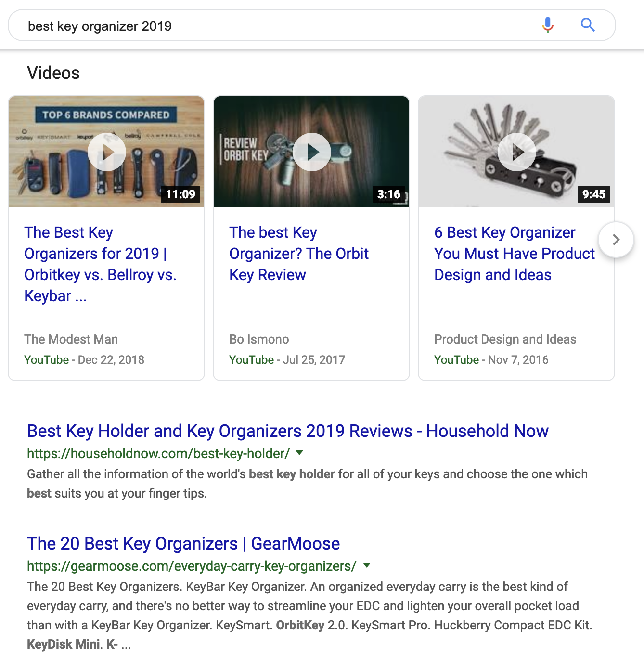Click 'YouTube - Dec 22, 2018' source text
This screenshot has width=644, height=665.
[84, 360]
